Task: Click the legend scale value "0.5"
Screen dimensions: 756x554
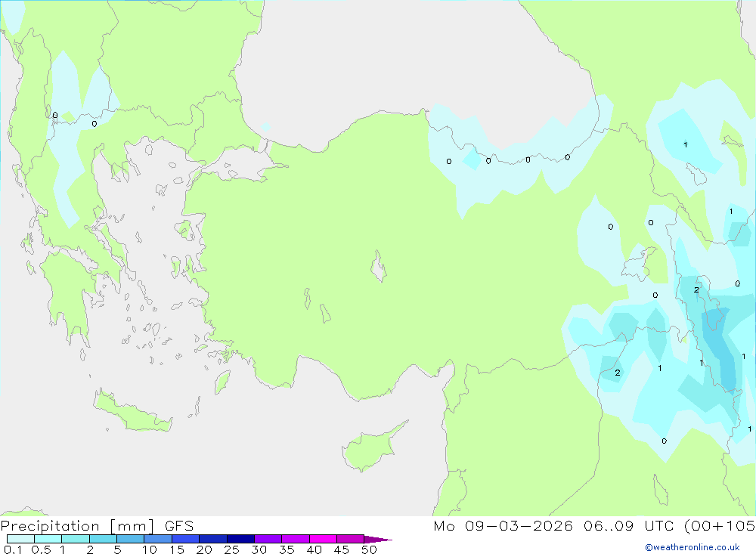Action: (41, 549)
